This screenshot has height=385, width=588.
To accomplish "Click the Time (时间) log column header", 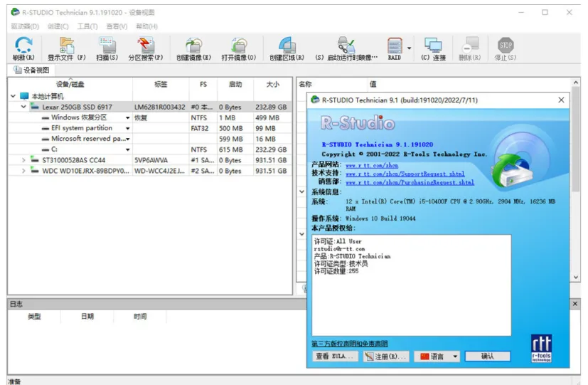I will (140, 317).
